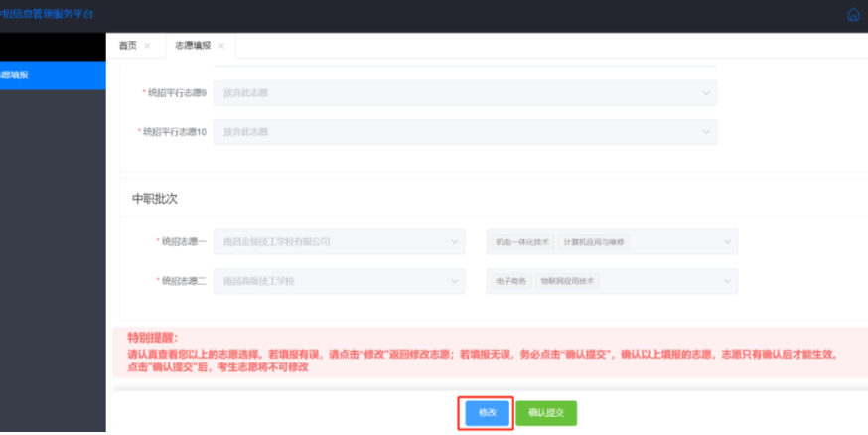Expand the 统招志愿二 majors dropdown arrow
The image size is (868, 435).
point(728,282)
